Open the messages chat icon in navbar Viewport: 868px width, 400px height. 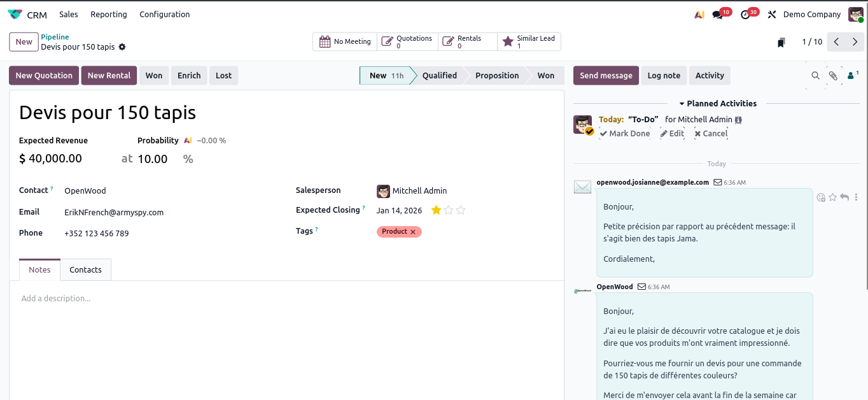[718, 15]
